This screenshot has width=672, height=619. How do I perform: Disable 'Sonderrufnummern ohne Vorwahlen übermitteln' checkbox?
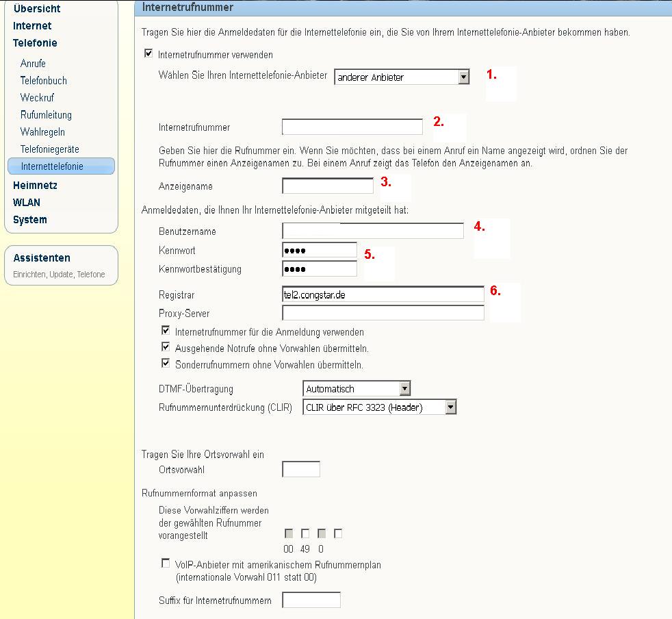166,364
